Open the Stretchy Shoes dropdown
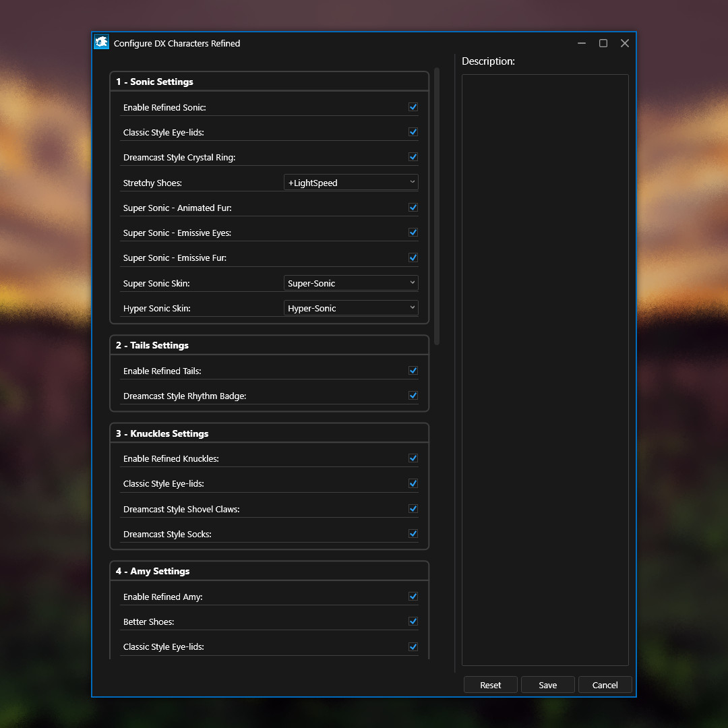Image resolution: width=728 pixels, height=728 pixels. [351, 182]
